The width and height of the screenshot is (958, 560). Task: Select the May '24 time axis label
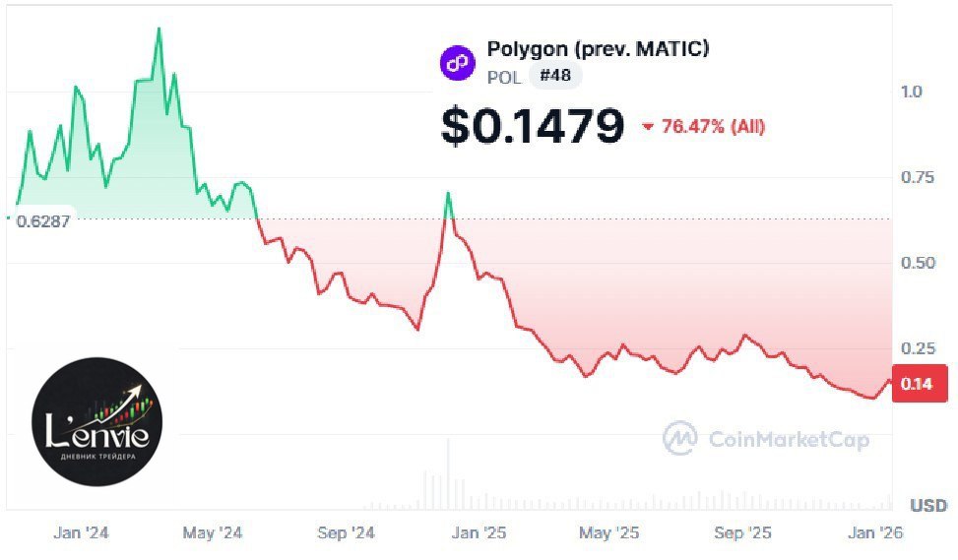point(212,532)
